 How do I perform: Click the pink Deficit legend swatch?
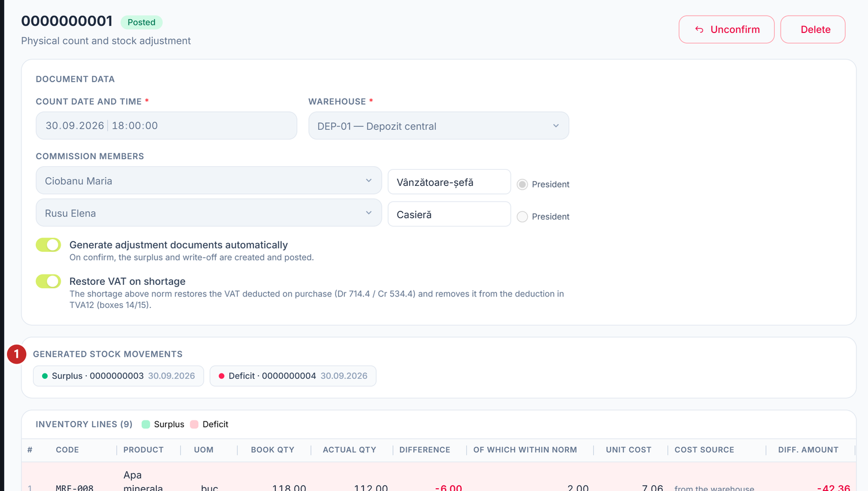(194, 424)
